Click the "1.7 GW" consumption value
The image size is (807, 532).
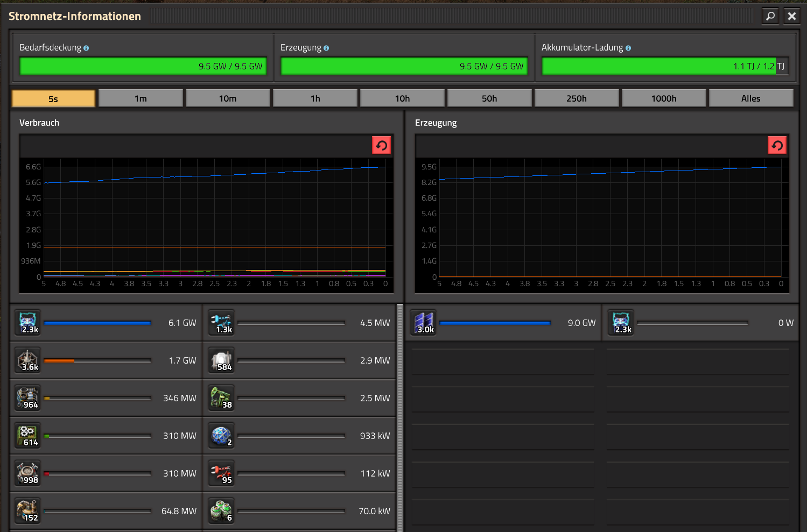(183, 360)
